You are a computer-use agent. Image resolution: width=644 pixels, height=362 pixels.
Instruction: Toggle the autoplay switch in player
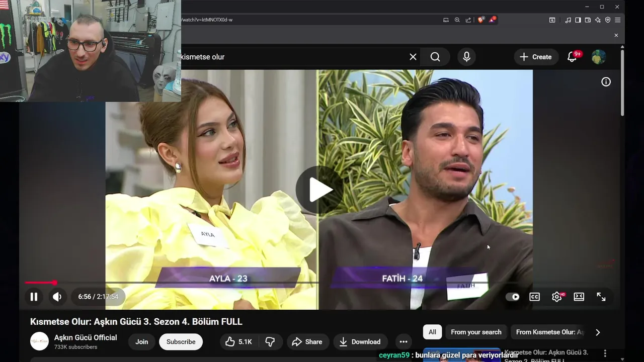click(x=512, y=297)
